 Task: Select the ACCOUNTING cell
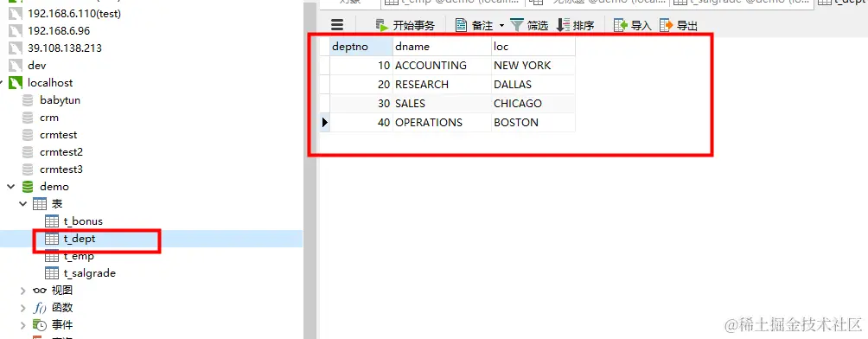tap(443, 66)
